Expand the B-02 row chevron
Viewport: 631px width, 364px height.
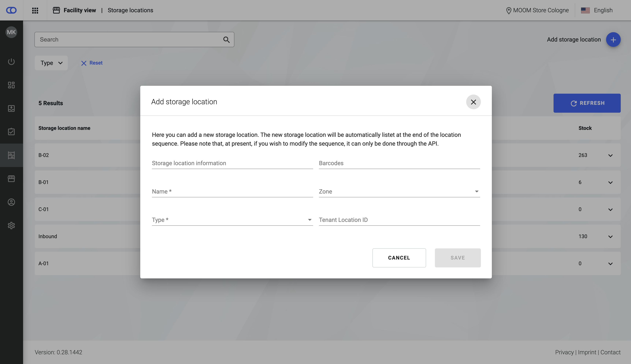(x=610, y=155)
